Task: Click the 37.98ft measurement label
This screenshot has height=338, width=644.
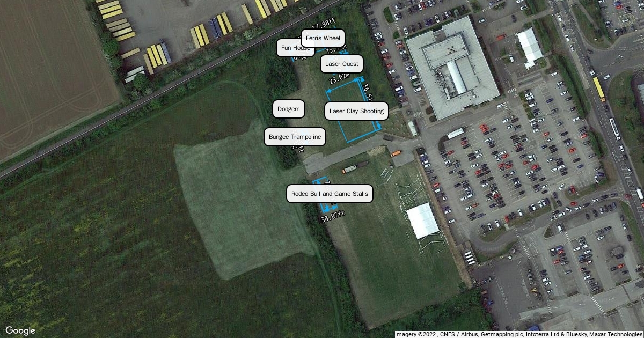Action: pyautogui.click(x=323, y=25)
